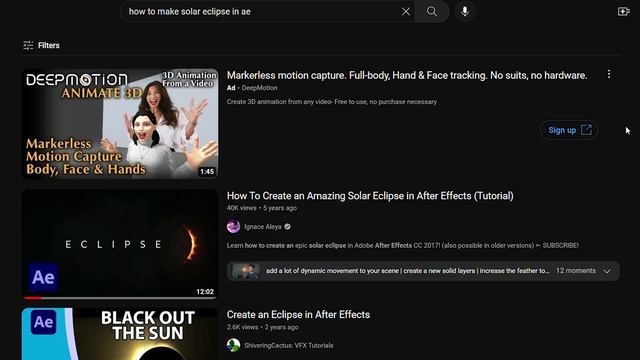
Task: Click the 1:45 duration badge
Action: (207, 171)
